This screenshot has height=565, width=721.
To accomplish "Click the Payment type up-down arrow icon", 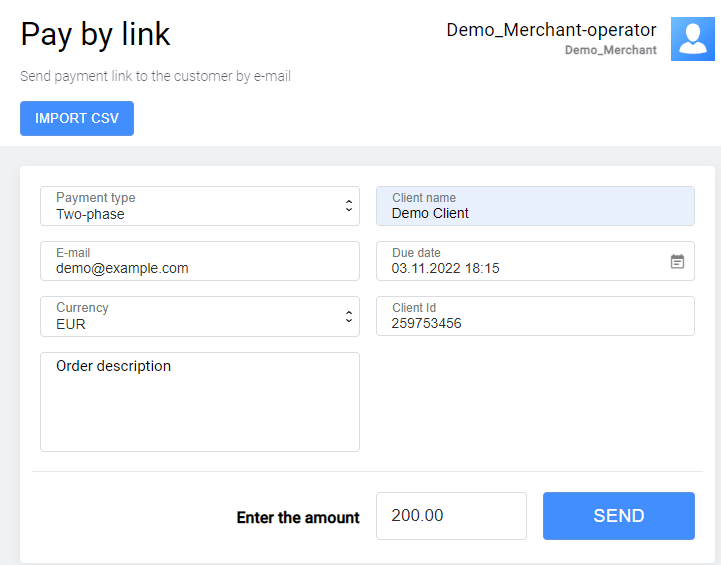I will (348, 206).
